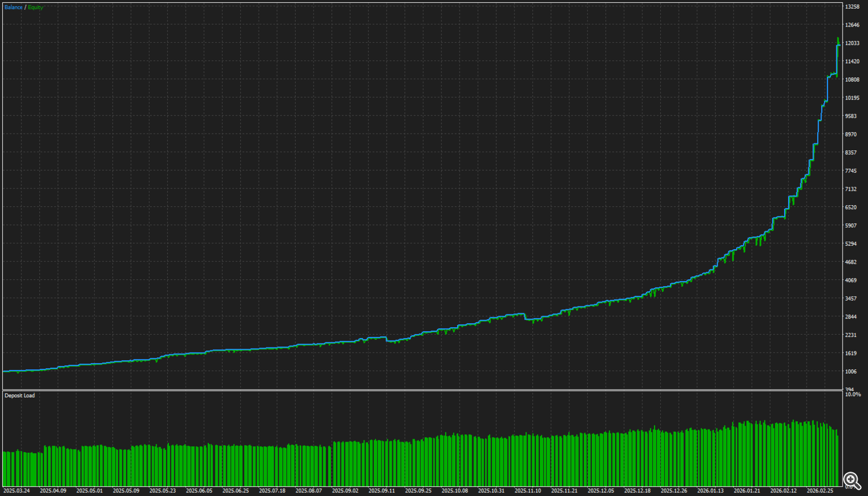Click the 2025.03.24 date label
This screenshot has width=868, height=496.
click(16, 491)
